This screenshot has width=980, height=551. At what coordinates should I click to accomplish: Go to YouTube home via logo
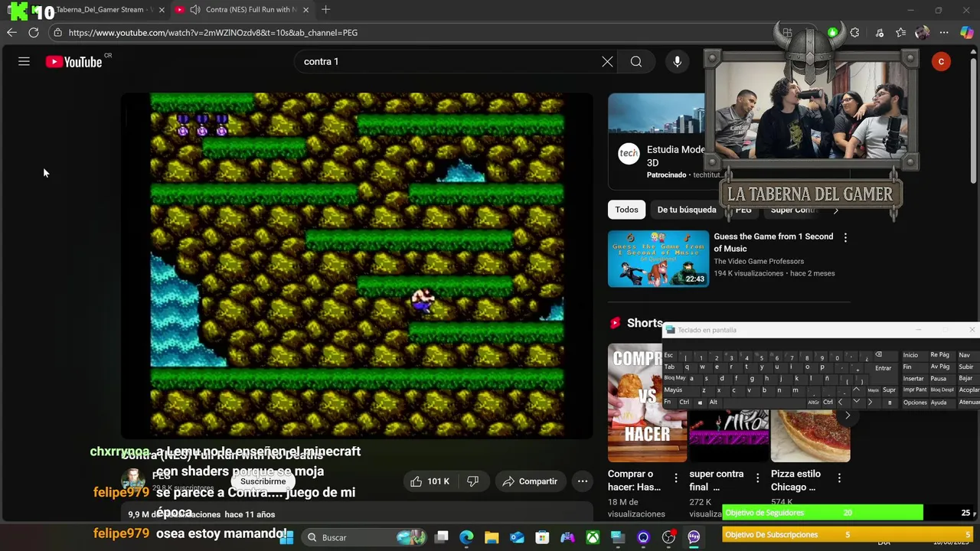pyautogui.click(x=74, y=62)
